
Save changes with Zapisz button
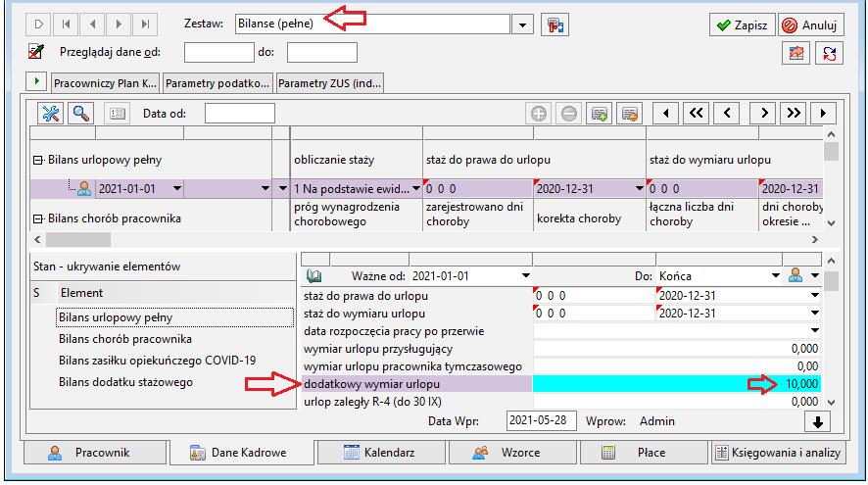743,24
